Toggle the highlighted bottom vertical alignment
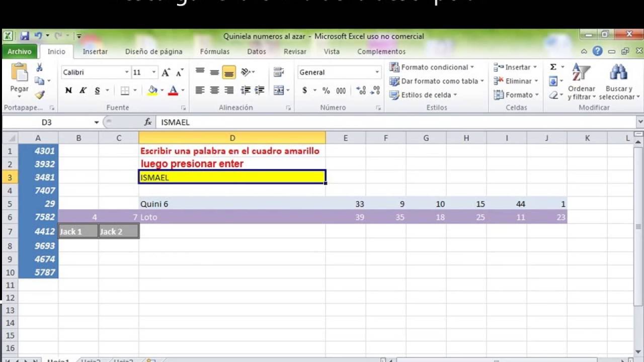Screen dimensions: 644x362 229,72
